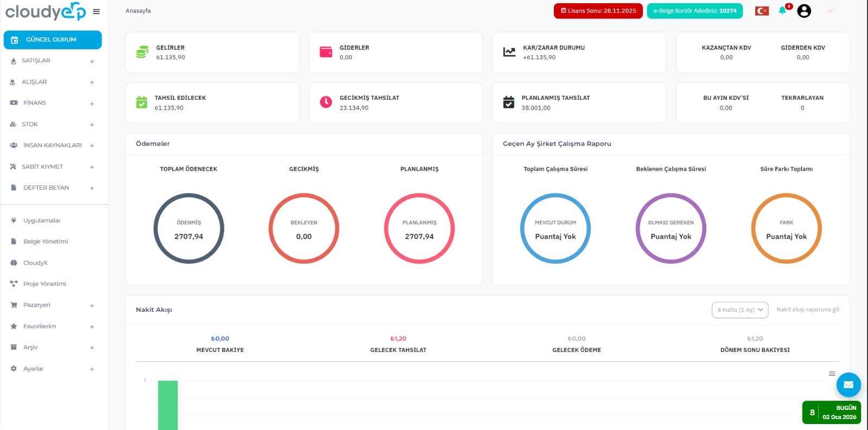Click the Lisans Sonu red button
Image resolution: width=868 pixels, height=430 pixels.
coord(598,11)
